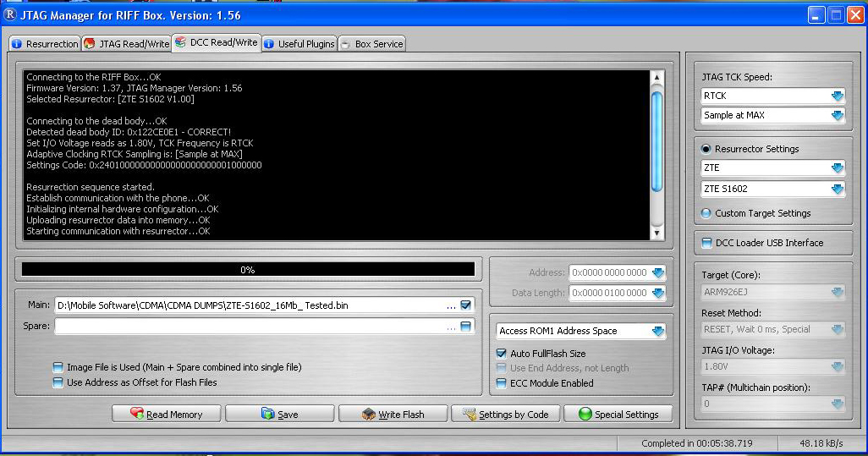Click the Main file path field
The image size is (868, 456).
point(249,305)
